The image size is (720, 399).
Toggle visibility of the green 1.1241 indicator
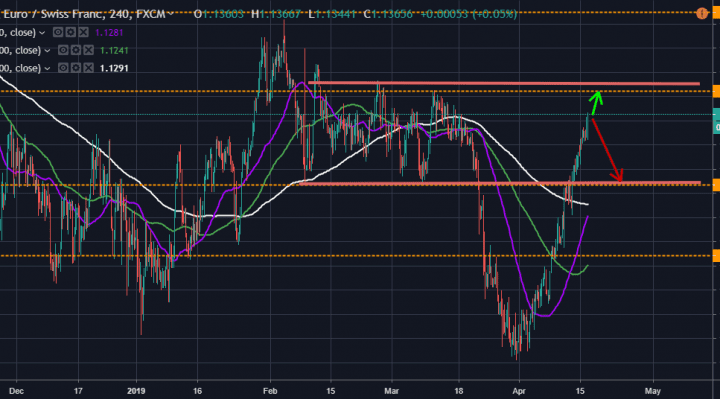point(63,50)
